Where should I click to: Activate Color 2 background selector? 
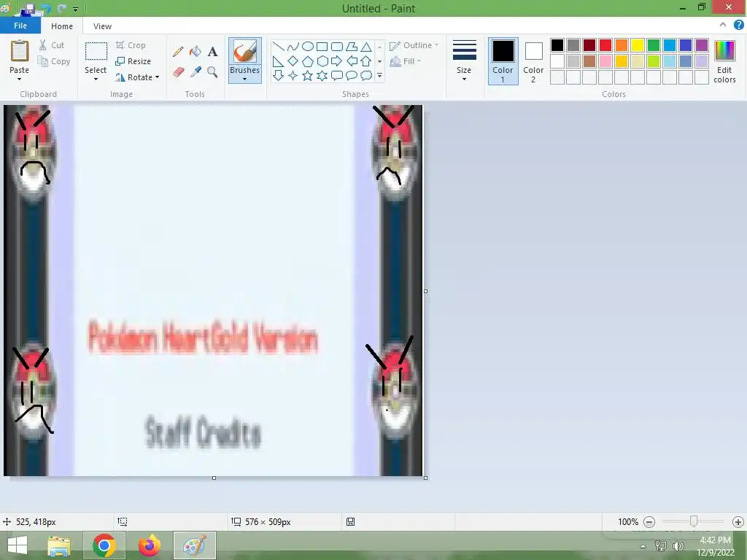(x=533, y=61)
